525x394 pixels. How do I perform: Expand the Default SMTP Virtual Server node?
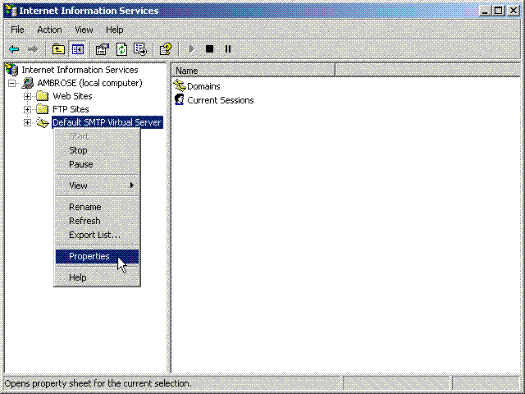pyautogui.click(x=27, y=123)
